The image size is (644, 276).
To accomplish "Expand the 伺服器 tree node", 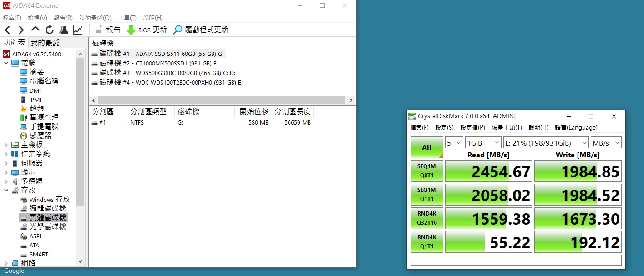I will [x=6, y=163].
